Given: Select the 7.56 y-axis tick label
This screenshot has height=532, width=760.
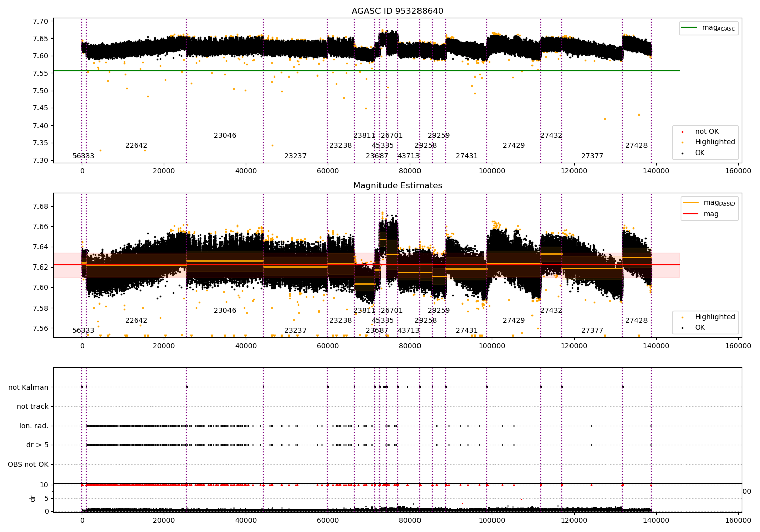Looking at the screenshot, I should [41, 328].
